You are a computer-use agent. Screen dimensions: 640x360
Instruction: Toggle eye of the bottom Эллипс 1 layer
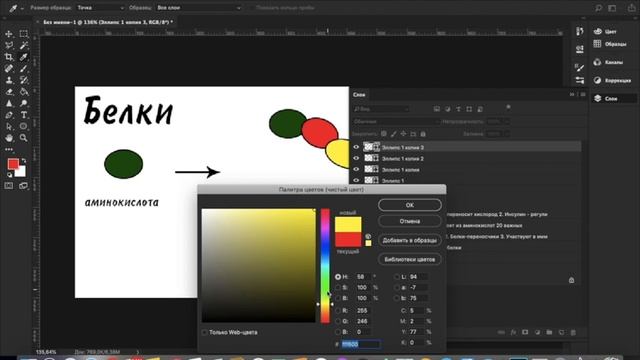[356, 180]
